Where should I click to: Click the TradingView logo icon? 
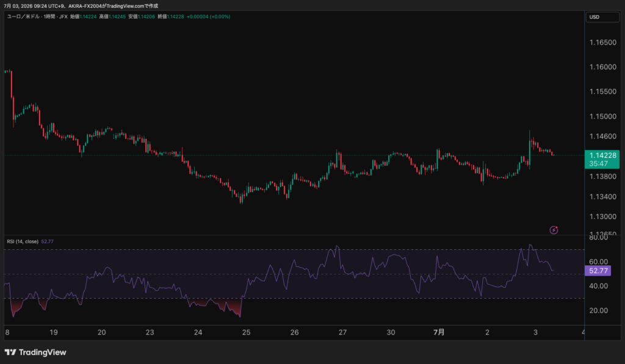click(10, 352)
